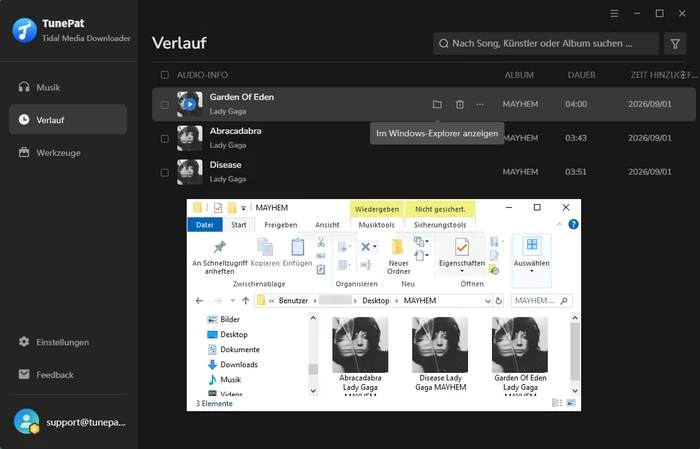Open more options for Garden Of Eden
Image resolution: width=700 pixels, height=449 pixels.
pyautogui.click(x=480, y=104)
